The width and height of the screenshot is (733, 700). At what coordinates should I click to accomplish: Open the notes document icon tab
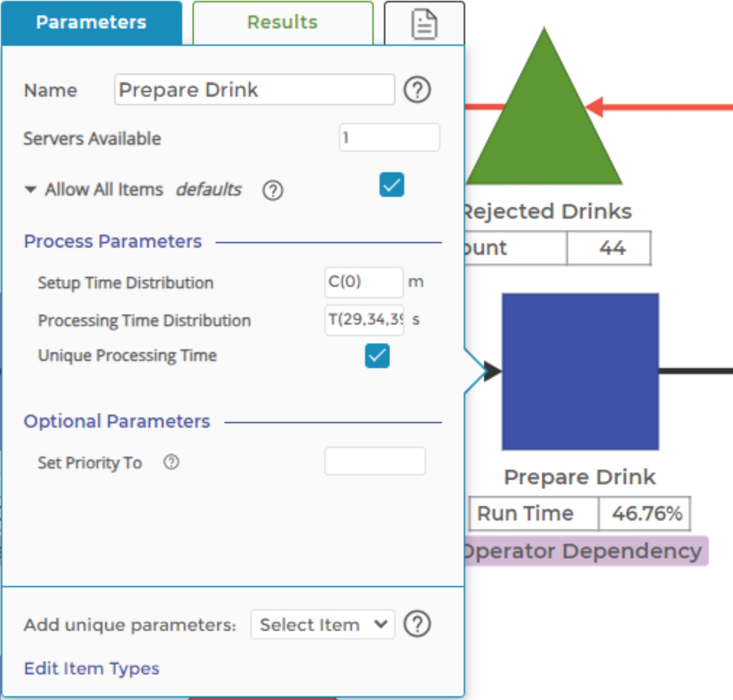click(424, 24)
